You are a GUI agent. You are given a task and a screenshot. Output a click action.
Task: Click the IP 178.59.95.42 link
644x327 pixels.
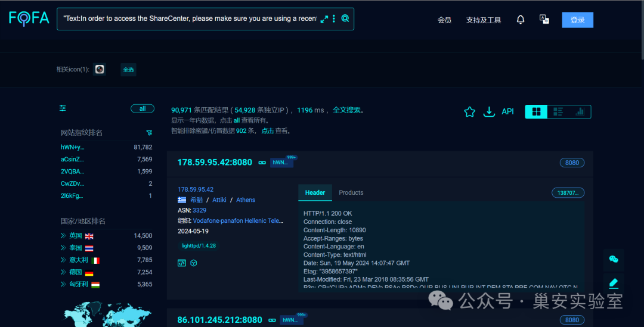(196, 189)
